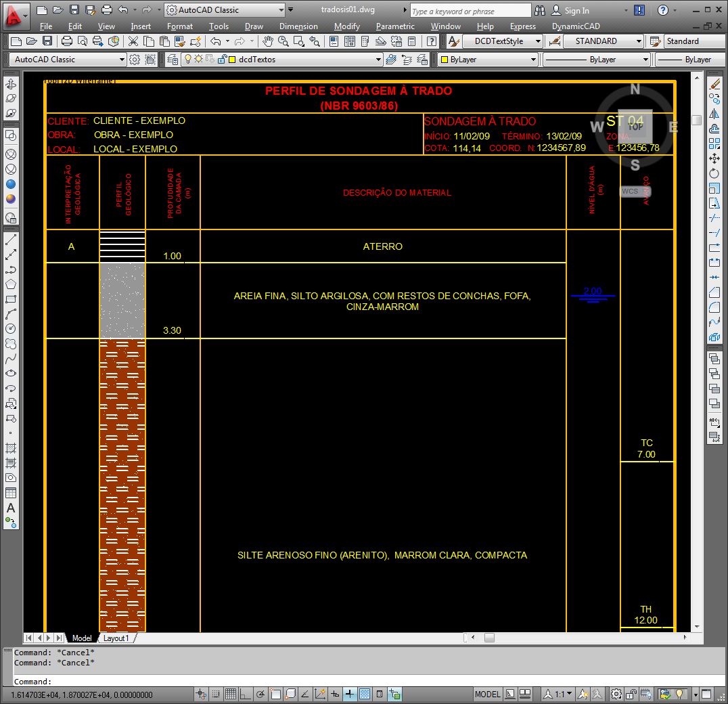Click the Text Style icon
The width and height of the screenshot is (728, 704).
(453, 41)
